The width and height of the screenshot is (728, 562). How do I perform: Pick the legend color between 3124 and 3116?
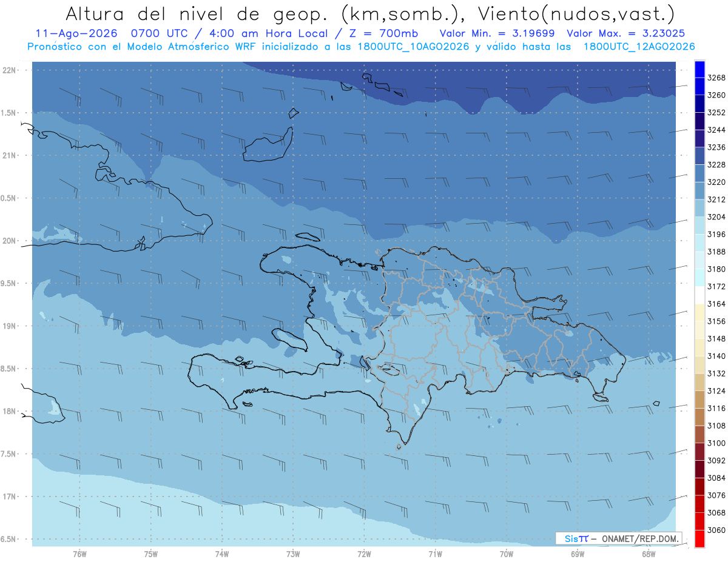(699, 400)
